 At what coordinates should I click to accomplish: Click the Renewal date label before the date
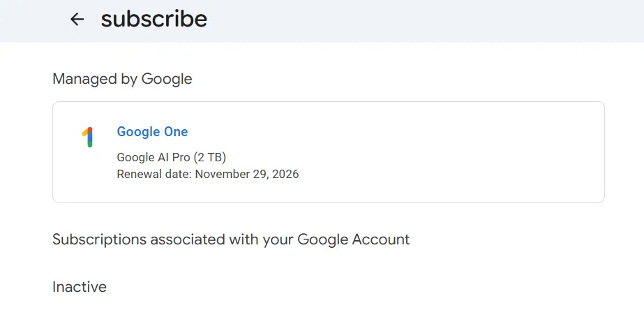point(154,174)
